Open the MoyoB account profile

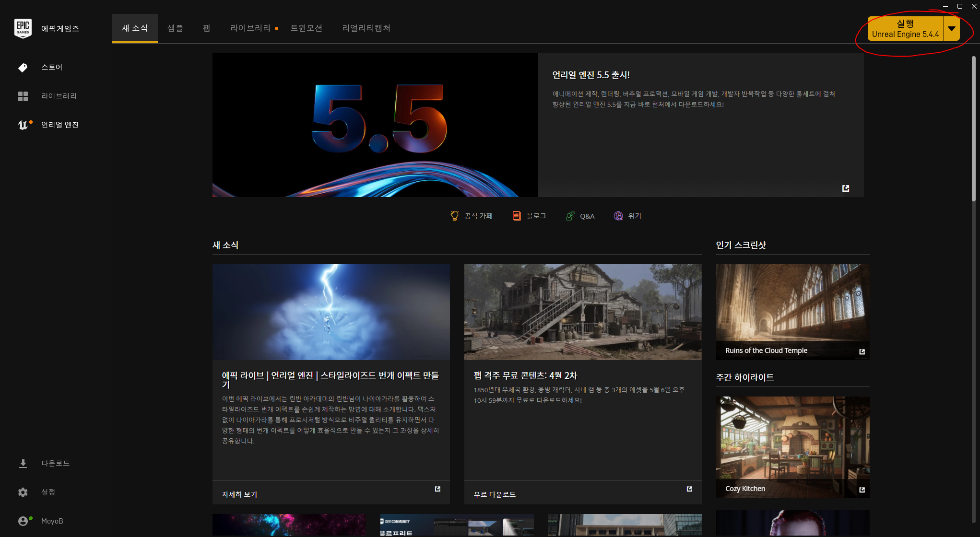pos(23,521)
